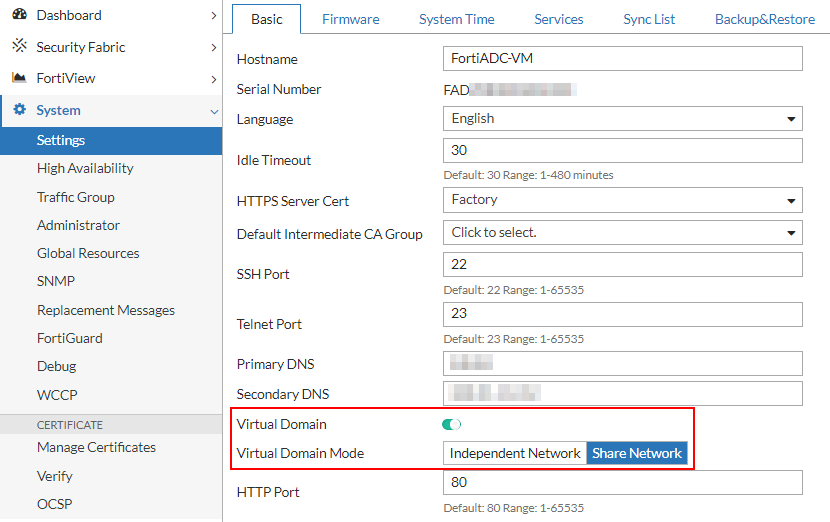Open the SNMP settings page
This screenshot has height=522, width=830.
(56, 281)
